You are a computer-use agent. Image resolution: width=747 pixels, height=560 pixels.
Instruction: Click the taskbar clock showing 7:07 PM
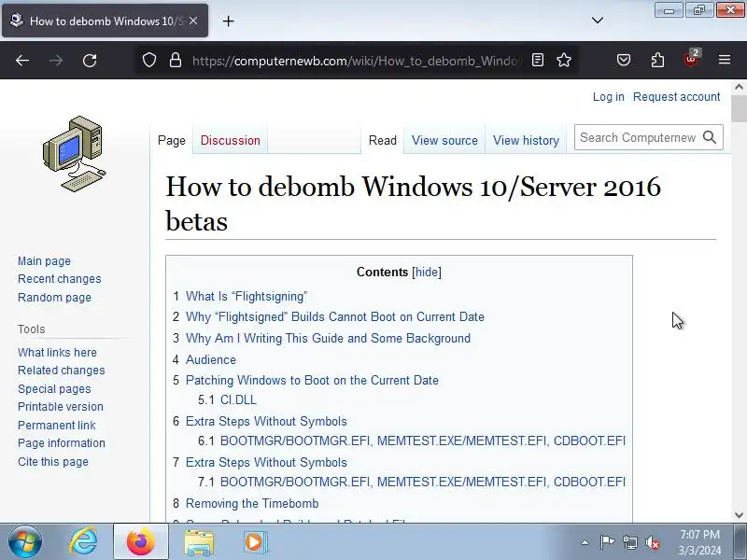(x=699, y=542)
